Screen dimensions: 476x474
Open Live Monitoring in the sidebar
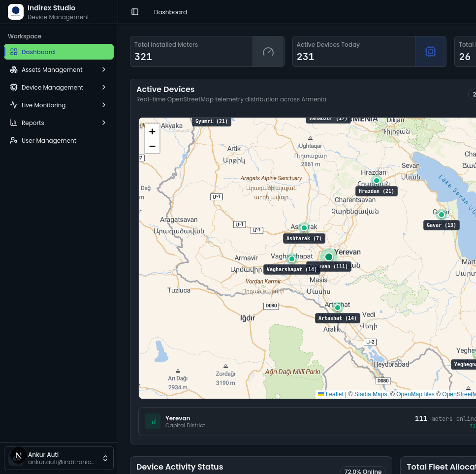click(x=59, y=105)
